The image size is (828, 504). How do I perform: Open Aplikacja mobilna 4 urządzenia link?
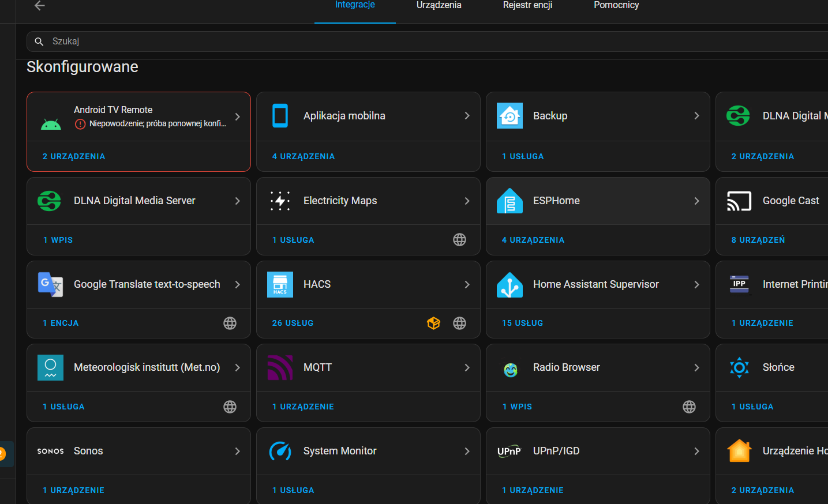point(304,156)
